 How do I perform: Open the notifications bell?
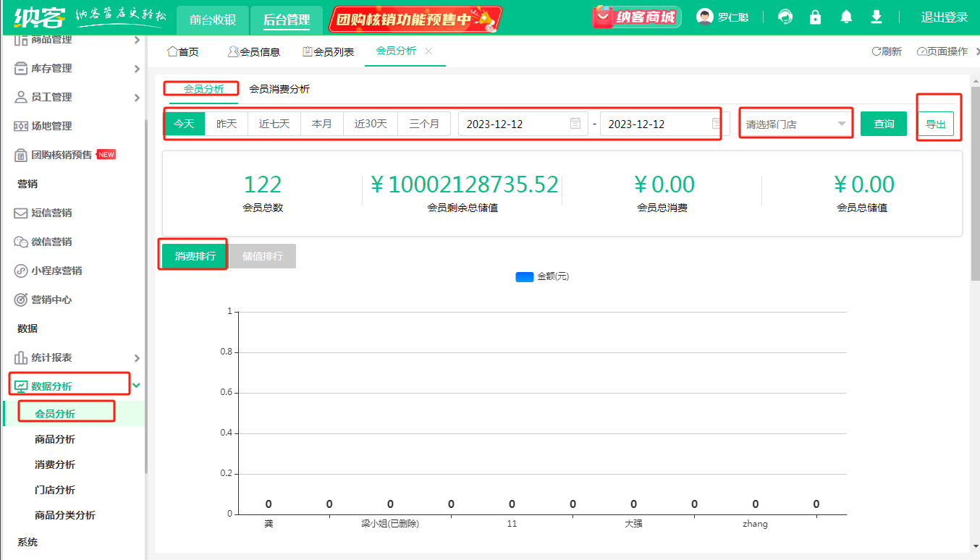click(846, 17)
